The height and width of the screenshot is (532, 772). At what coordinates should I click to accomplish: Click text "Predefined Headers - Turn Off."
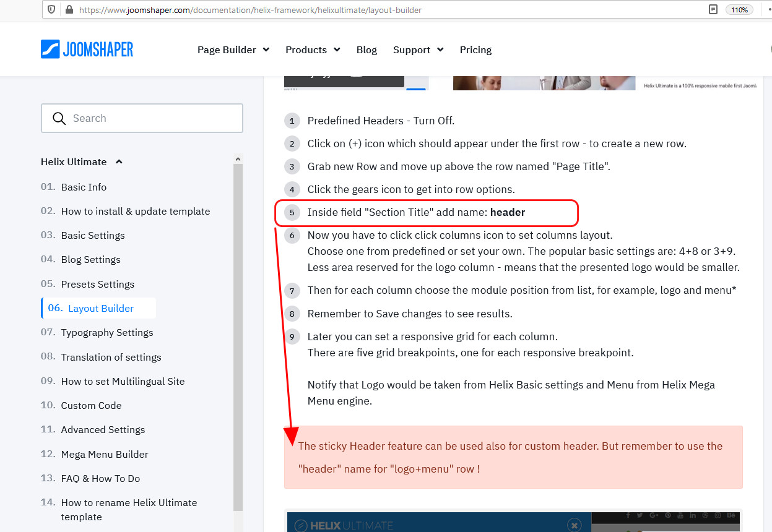[381, 121]
